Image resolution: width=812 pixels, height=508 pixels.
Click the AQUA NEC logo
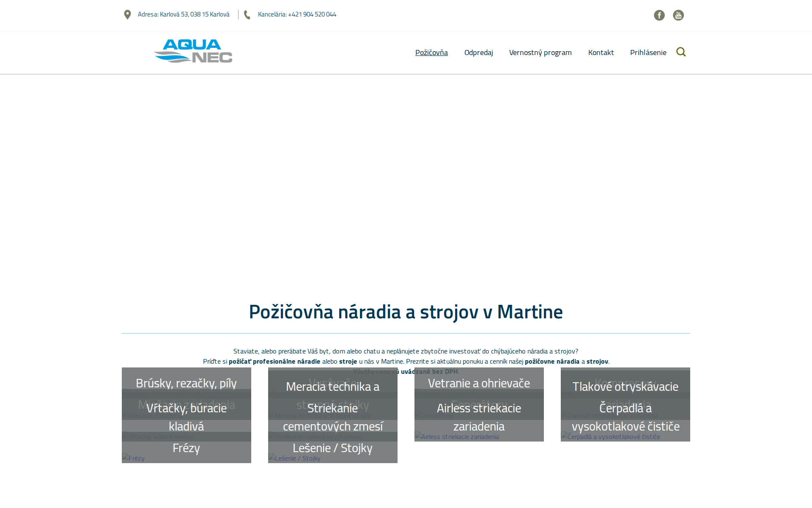pyautogui.click(x=193, y=51)
